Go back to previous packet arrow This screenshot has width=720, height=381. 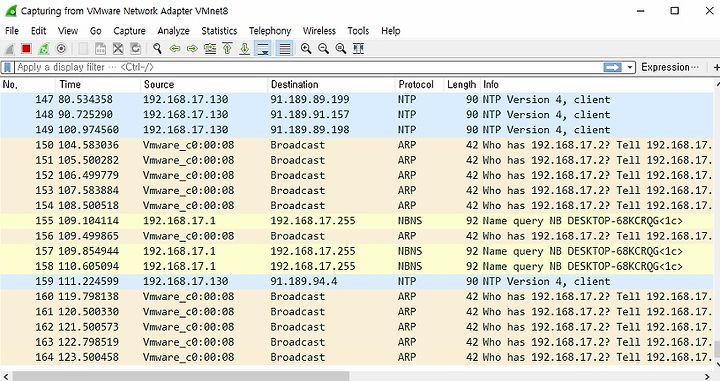[x=175, y=48]
